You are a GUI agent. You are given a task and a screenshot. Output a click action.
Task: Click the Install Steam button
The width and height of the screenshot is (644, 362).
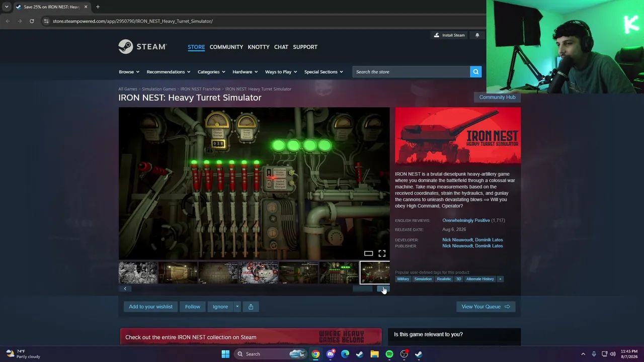tap(449, 35)
